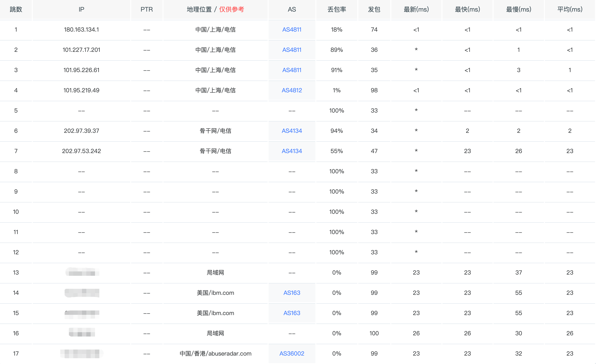Click the 最慢(ms) column header
Image resolution: width=596 pixels, height=364 pixels.
(519, 9)
